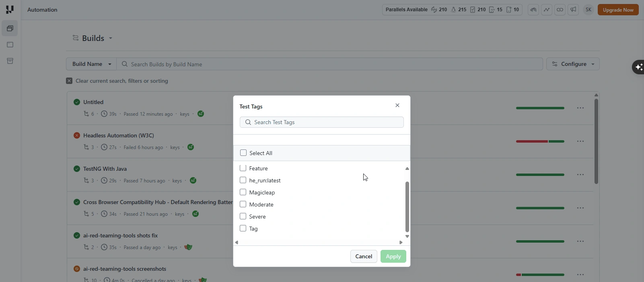Open the three-dot menu for Untitled build

[580, 108]
